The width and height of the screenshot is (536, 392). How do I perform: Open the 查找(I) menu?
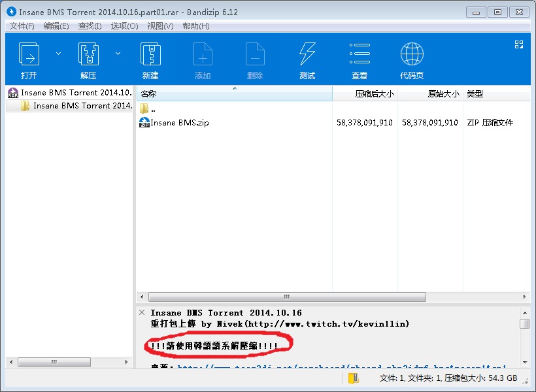90,26
